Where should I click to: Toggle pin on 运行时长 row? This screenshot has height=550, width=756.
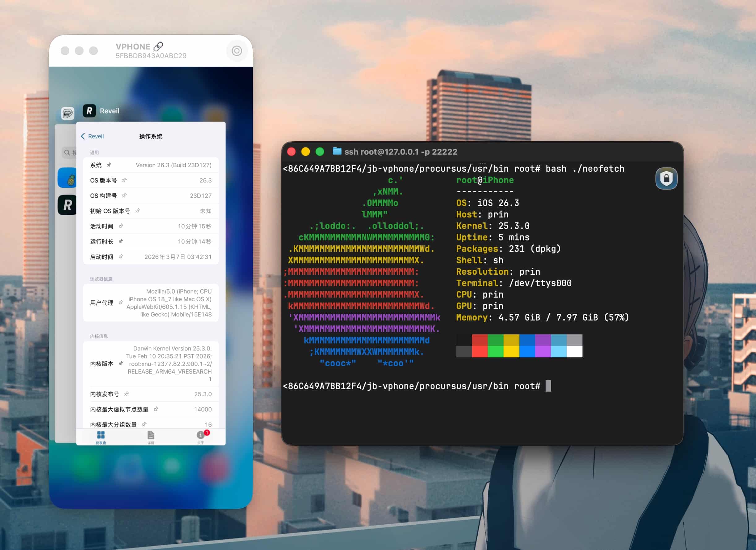click(121, 241)
